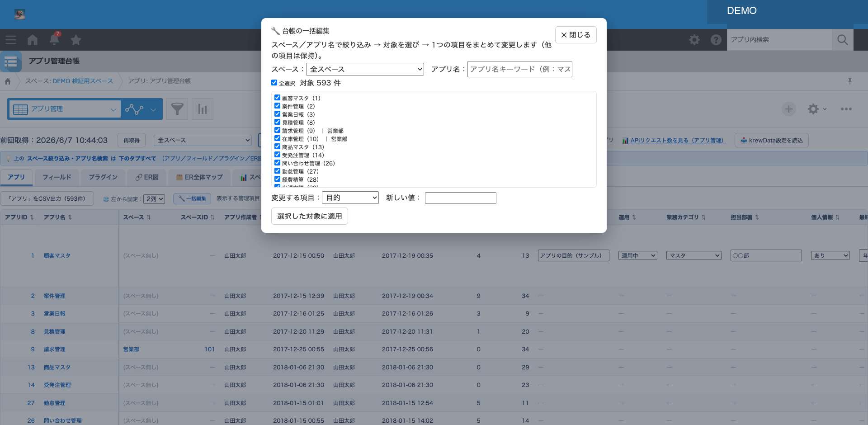This screenshot has width=868, height=425.
Task: Uncheck 問い合わせ管理 (26) checkbox
Action: (x=277, y=163)
